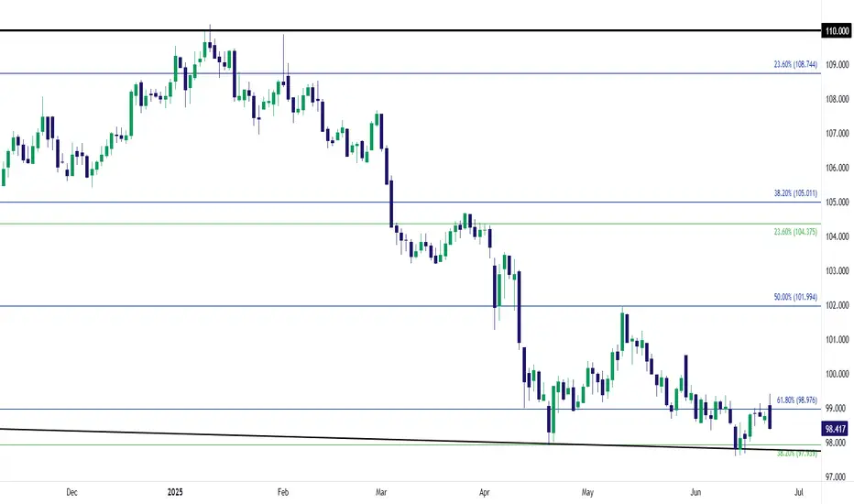854x504 pixels.
Task: Select the Jul time axis marker
Action: point(798,492)
